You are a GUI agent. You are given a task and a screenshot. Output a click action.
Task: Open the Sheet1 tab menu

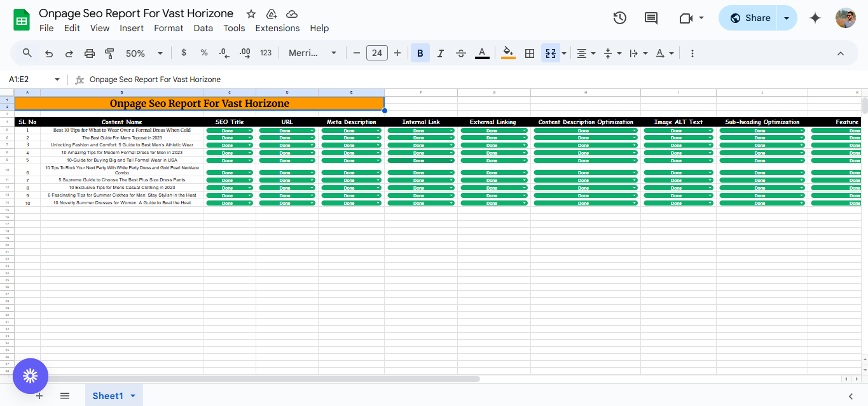coord(132,395)
